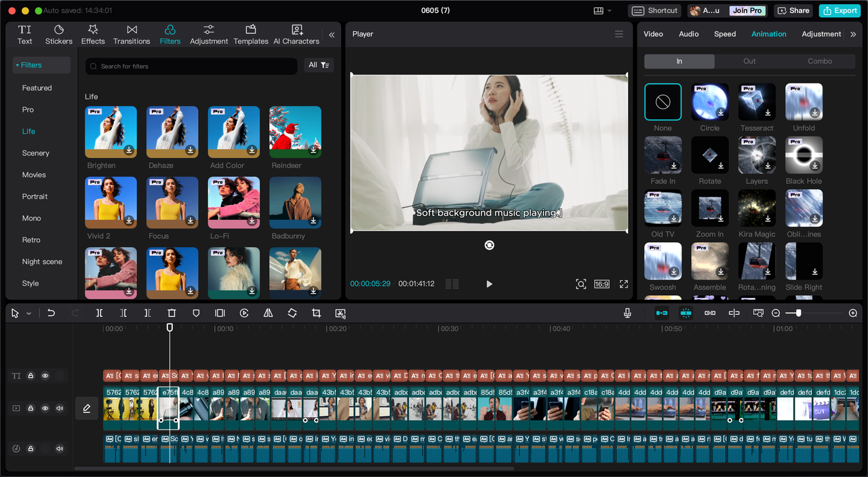Click the Add marker shield icon
This screenshot has height=477, width=868.
(196, 313)
